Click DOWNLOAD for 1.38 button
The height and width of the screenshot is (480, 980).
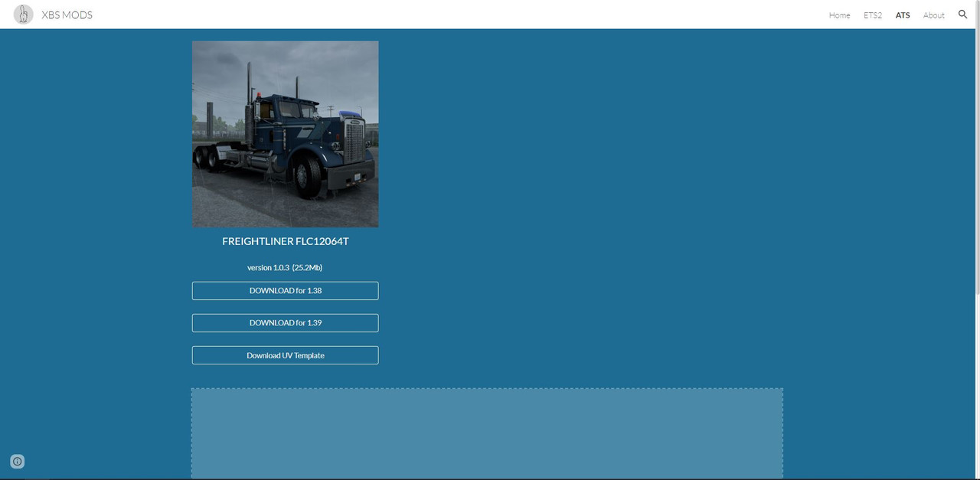[x=285, y=291]
